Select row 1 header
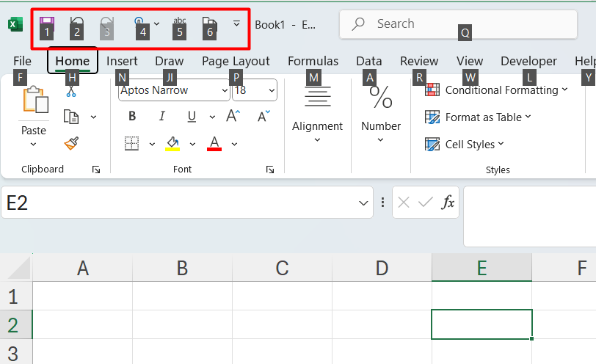This screenshot has height=364, width=596. coord(16,296)
